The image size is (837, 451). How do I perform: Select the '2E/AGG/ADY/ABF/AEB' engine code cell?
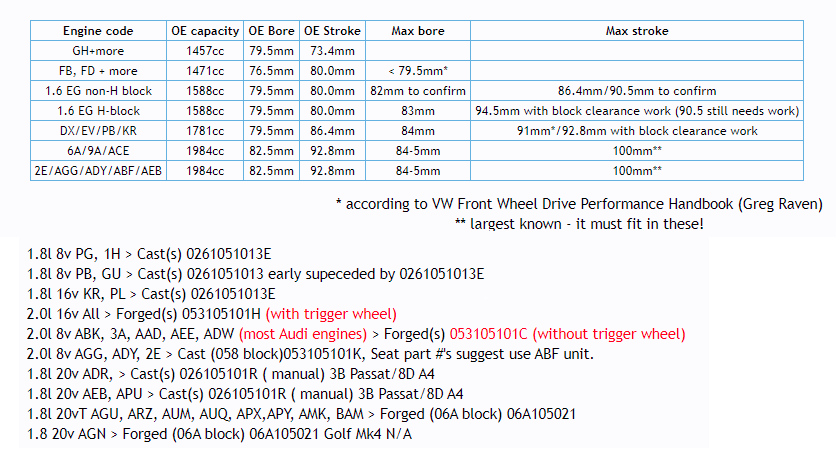(98, 171)
